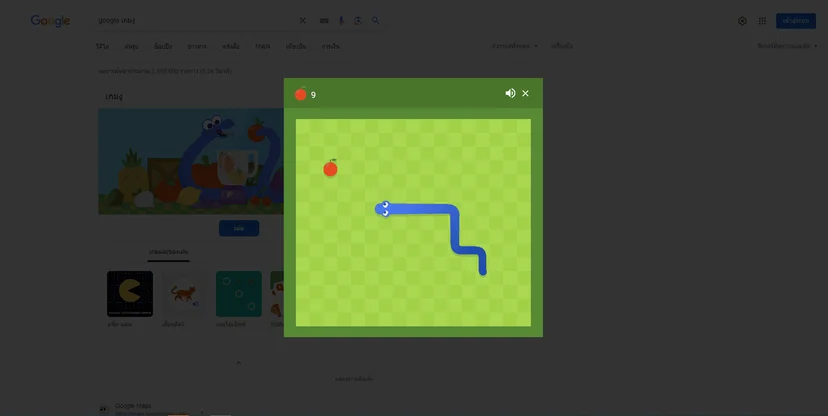Switch to the News (ข่าวสาร) tab
Viewport: 828px width, 416px height.
coord(196,46)
